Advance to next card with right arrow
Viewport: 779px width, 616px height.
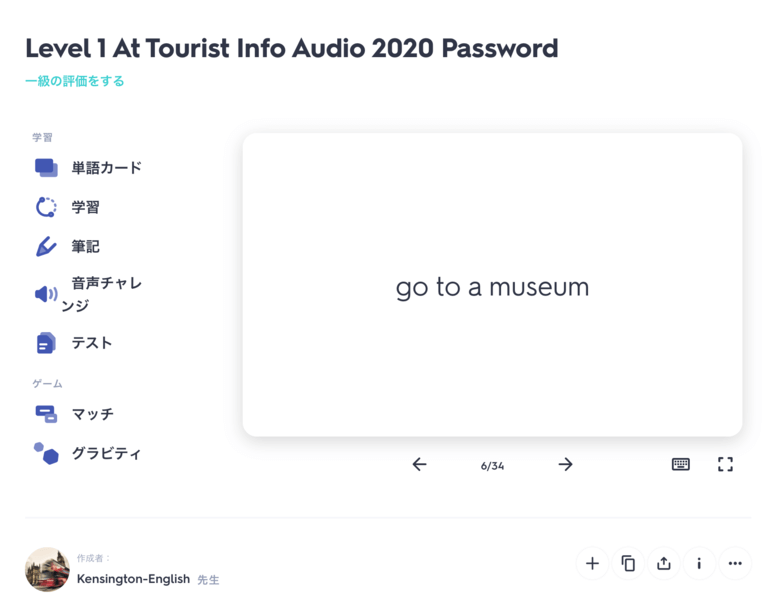[x=565, y=464]
